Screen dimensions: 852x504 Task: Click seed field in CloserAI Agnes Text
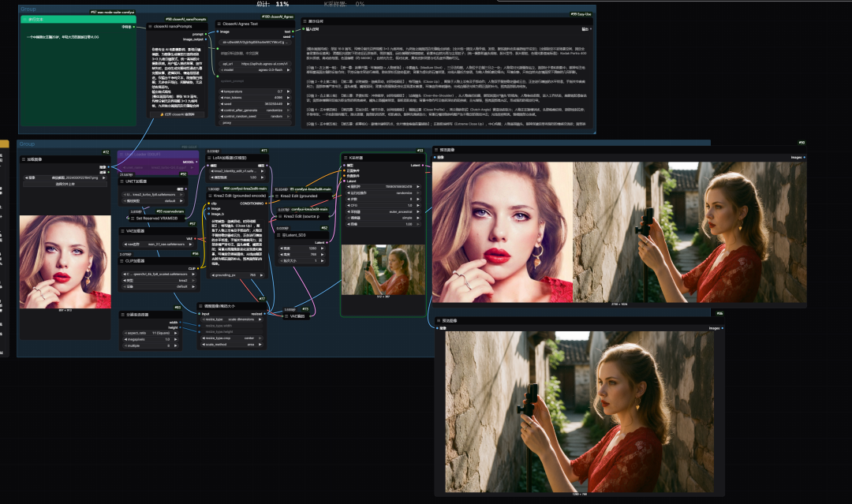pos(255,104)
